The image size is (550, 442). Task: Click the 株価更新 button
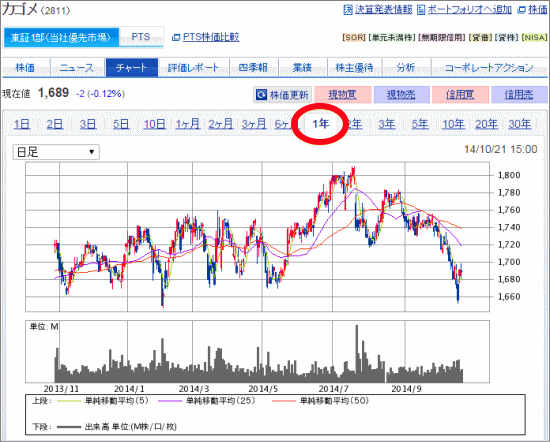[282, 95]
